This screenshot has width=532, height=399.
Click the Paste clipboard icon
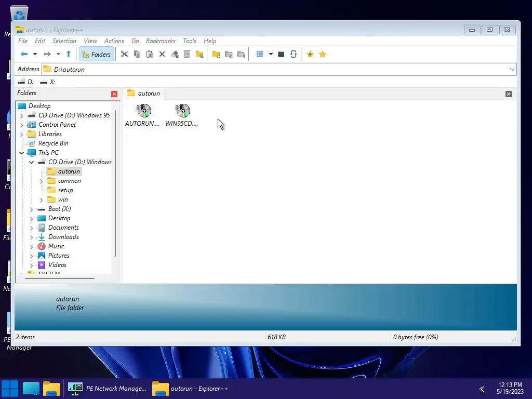point(149,54)
